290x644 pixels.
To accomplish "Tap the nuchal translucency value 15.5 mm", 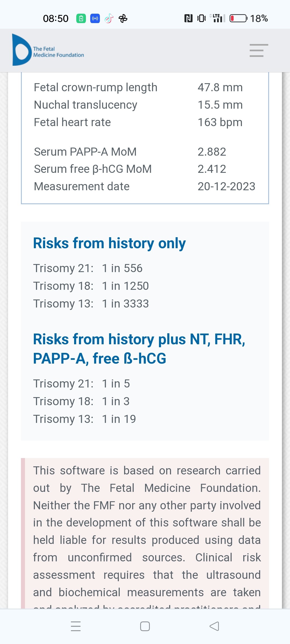I will tap(220, 105).
